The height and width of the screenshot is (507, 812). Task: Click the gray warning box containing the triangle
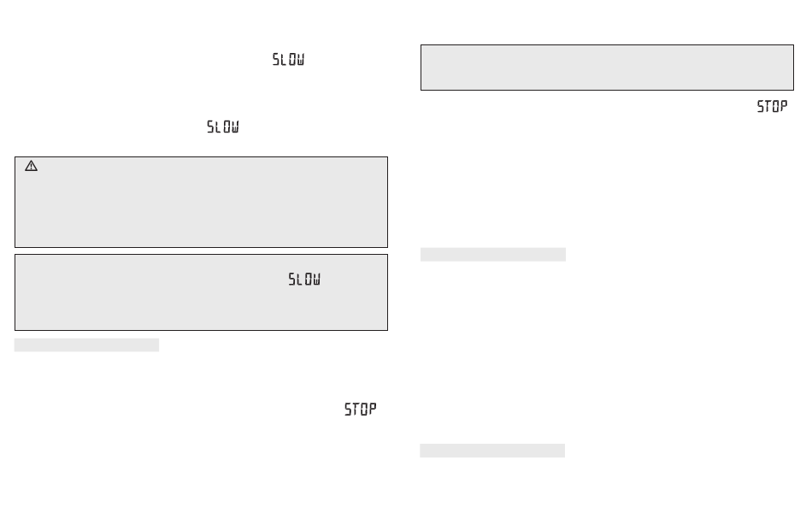click(x=201, y=202)
